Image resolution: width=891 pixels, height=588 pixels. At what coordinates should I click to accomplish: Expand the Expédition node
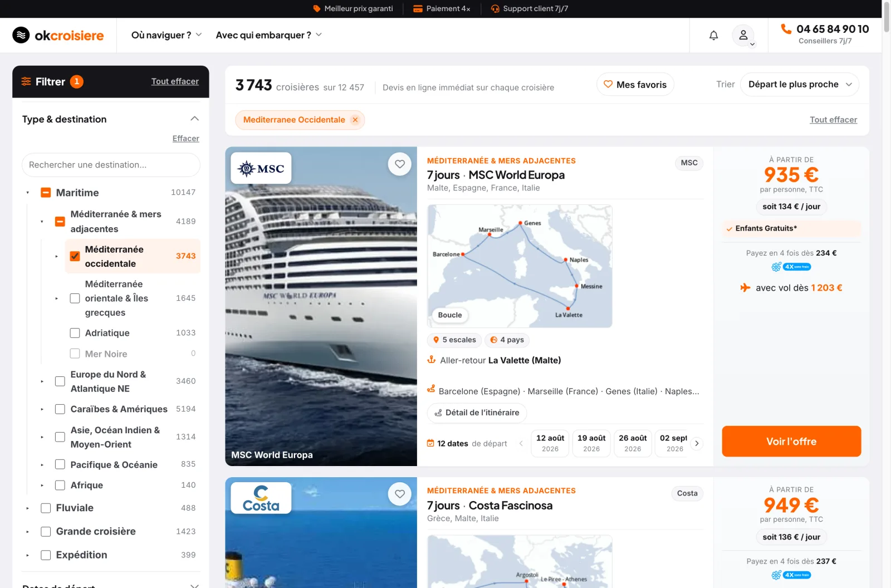tap(28, 555)
